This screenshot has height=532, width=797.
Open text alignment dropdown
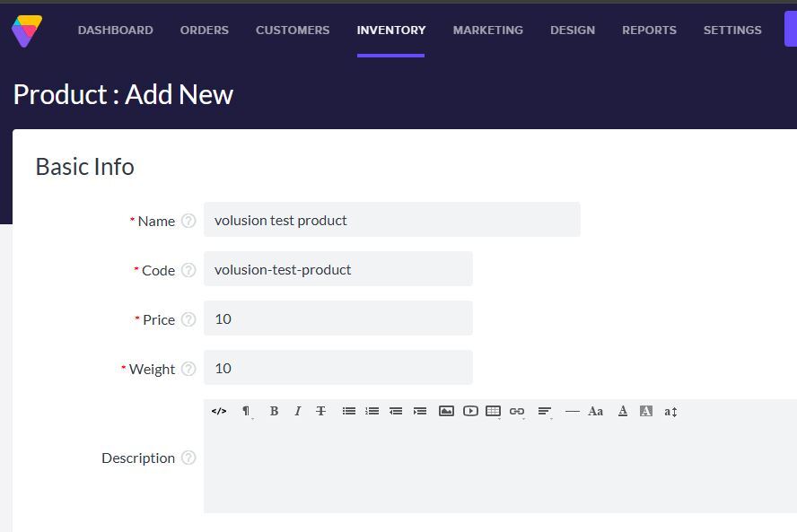544,411
